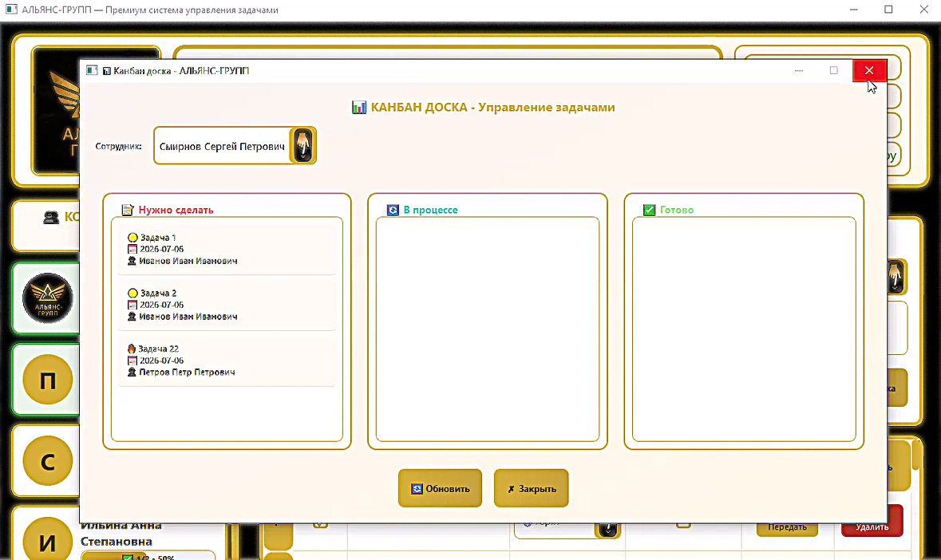The height and width of the screenshot is (560, 941).
Task: Click the green checkmark icon beside Готово
Action: (x=650, y=210)
